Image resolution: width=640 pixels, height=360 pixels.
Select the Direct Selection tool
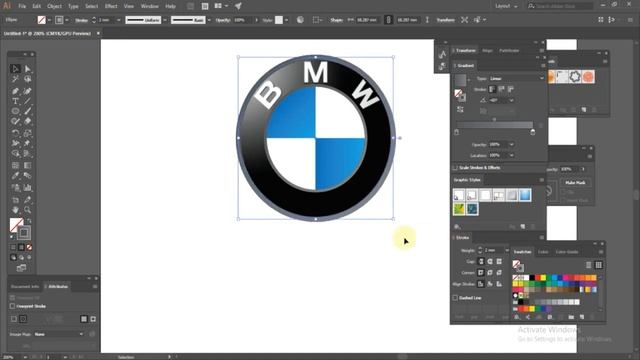27,69
